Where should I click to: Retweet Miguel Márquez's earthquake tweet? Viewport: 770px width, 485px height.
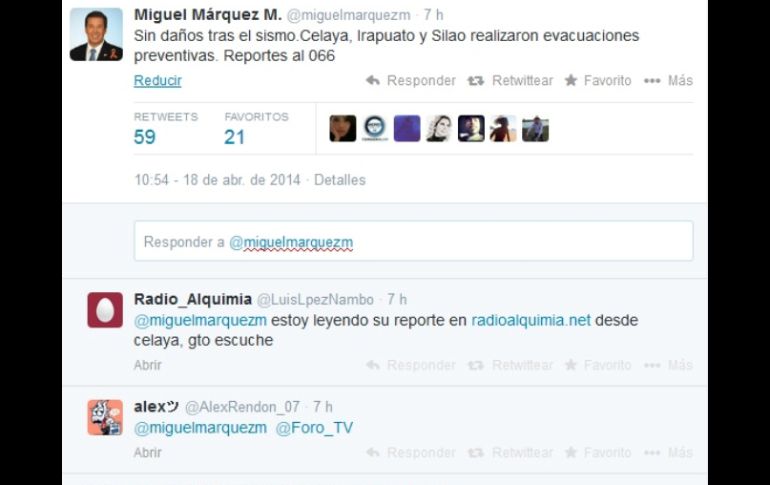(x=510, y=81)
